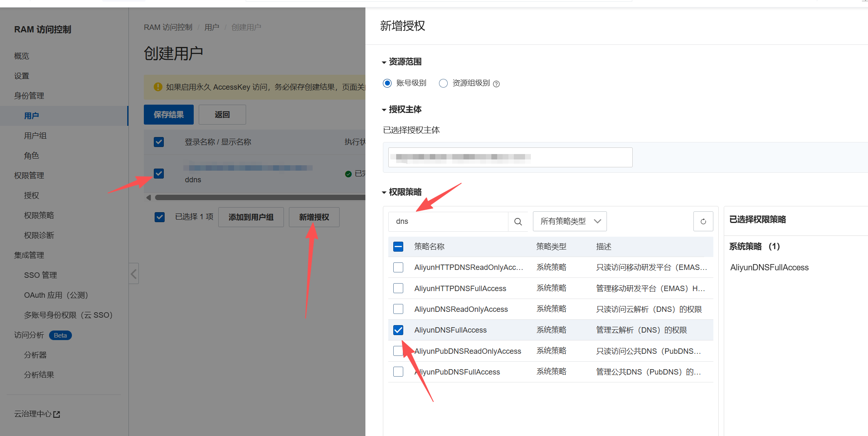Viewport: 868px width, 436px height.
Task: Go to 角色 in the sidebar
Action: [x=32, y=156]
